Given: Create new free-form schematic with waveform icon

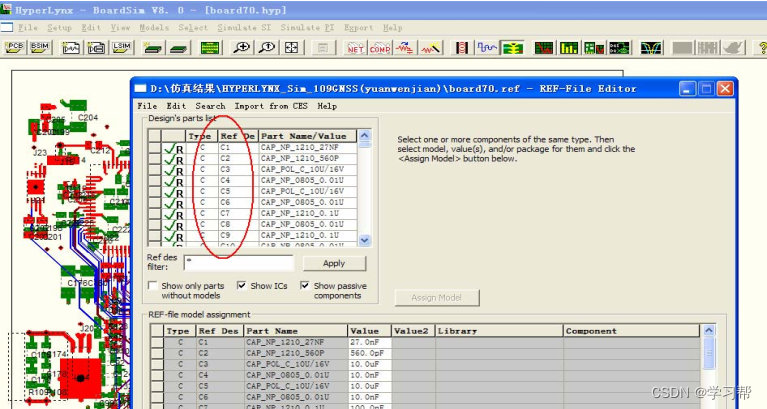Looking at the screenshot, I should [x=71, y=47].
